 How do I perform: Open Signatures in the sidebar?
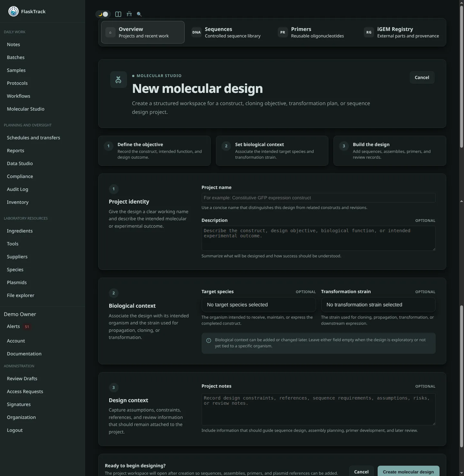[19, 404]
